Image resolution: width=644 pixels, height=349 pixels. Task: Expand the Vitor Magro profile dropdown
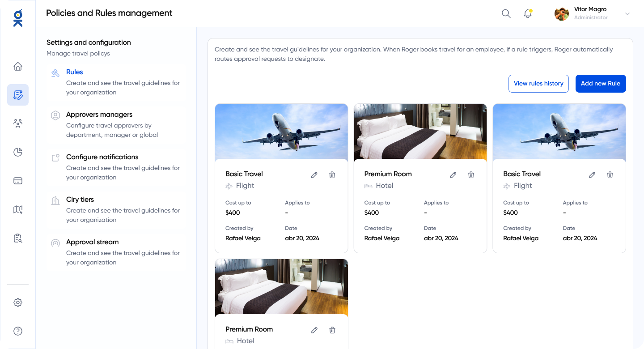point(627,14)
